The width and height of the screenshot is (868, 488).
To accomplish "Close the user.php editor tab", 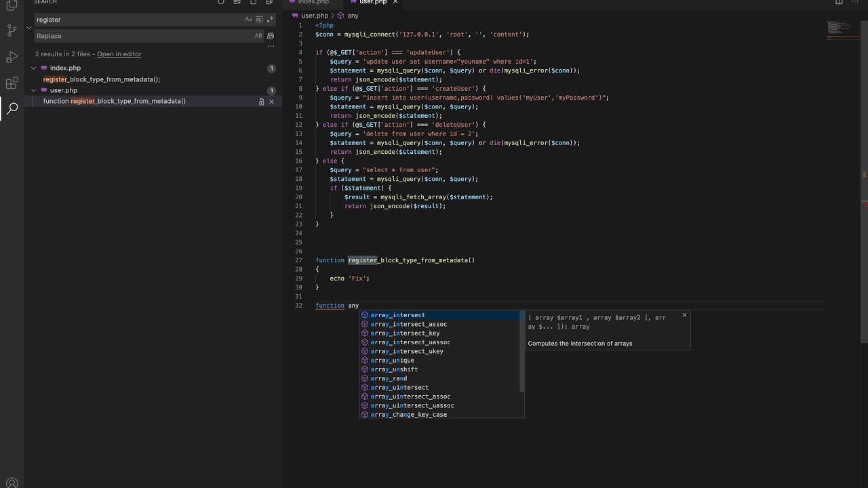I will coord(395,2).
